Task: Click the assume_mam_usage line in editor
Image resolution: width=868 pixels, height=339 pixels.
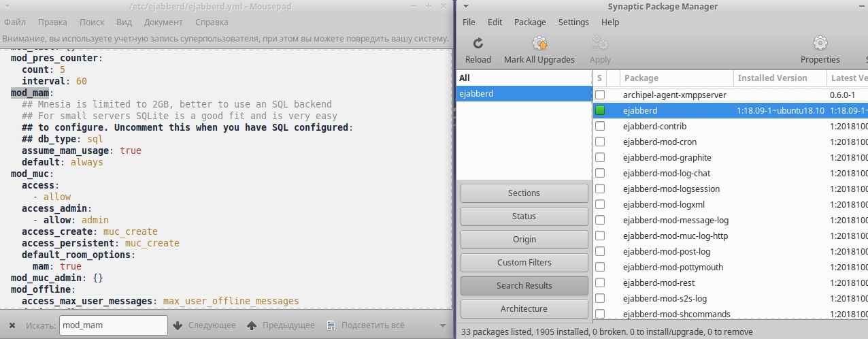Action: [x=82, y=150]
